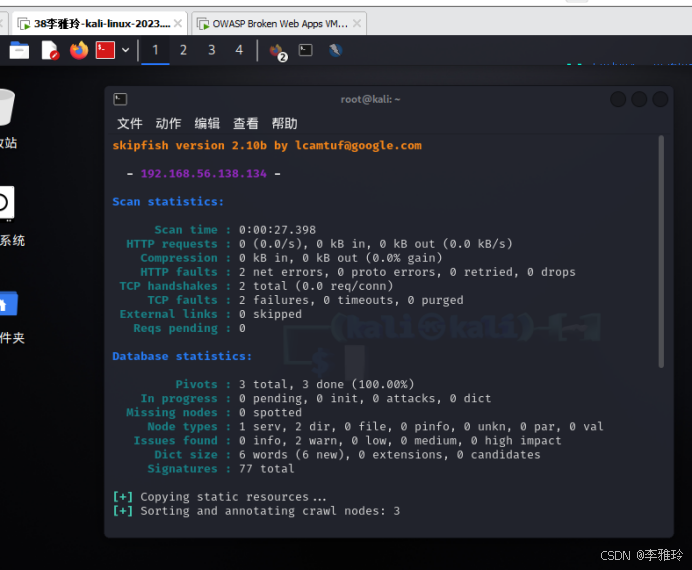Click the Issues found line
692x570 pixels.
click(x=347, y=441)
